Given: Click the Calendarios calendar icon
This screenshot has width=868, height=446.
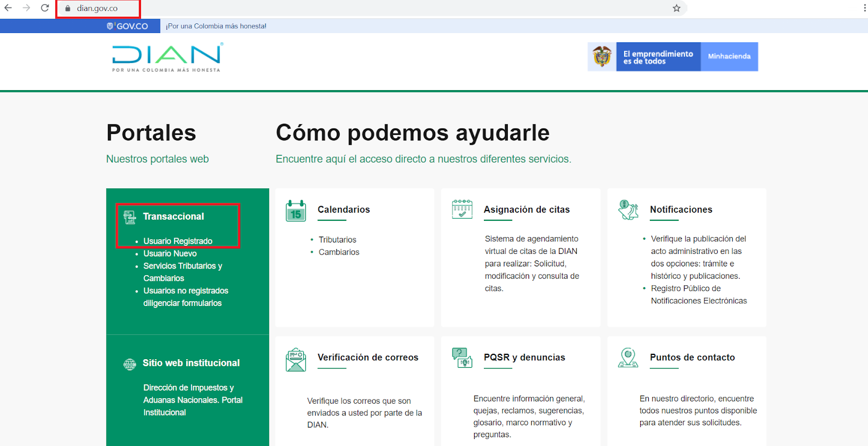Looking at the screenshot, I should point(296,211).
